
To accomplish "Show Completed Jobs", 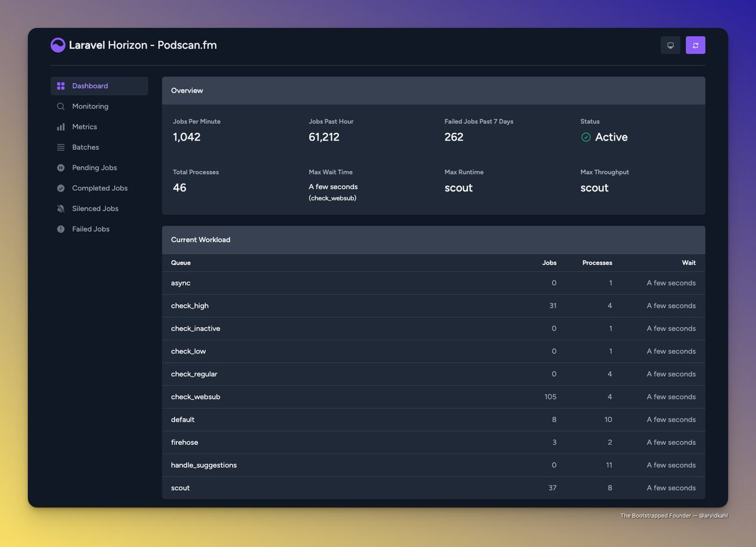I will coord(100,188).
